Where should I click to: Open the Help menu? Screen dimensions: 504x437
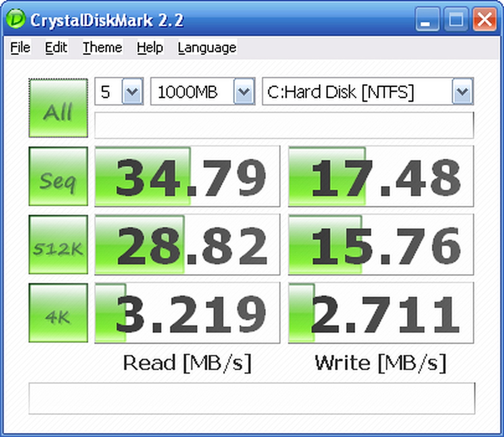150,47
